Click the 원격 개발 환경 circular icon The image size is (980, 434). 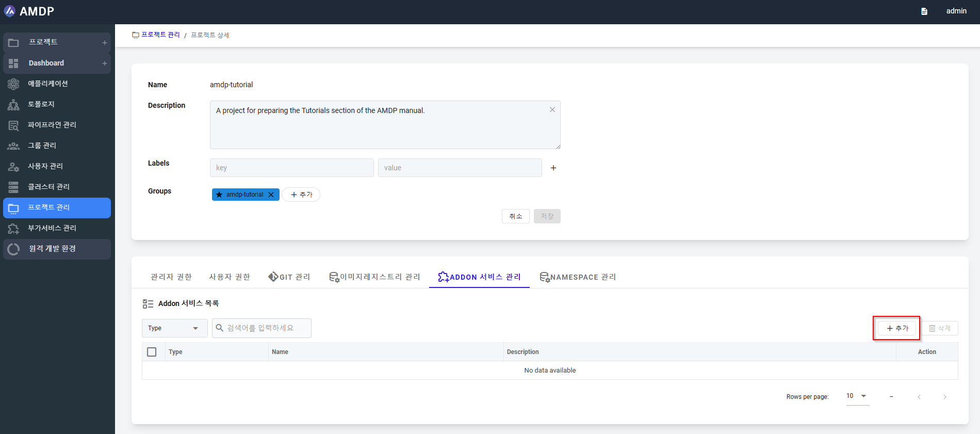click(x=13, y=249)
